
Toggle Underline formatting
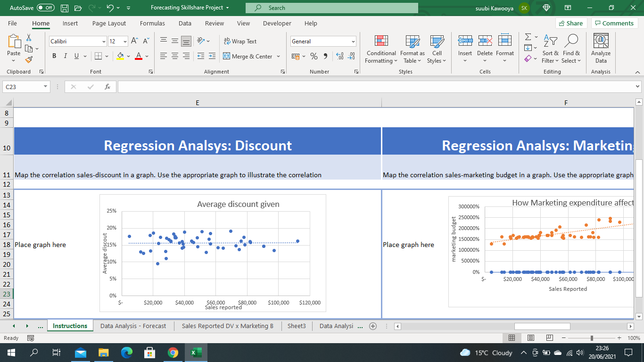coord(76,56)
